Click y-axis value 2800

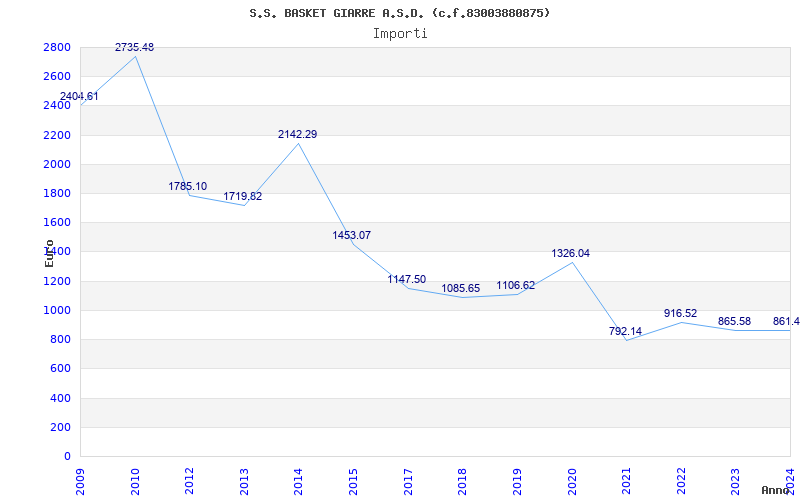(x=57, y=47)
